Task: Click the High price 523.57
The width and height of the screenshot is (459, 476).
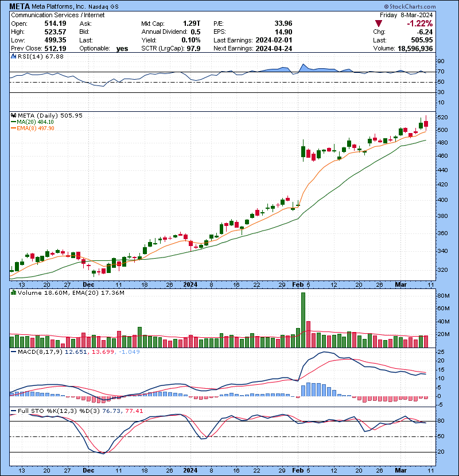Action: 55,32
